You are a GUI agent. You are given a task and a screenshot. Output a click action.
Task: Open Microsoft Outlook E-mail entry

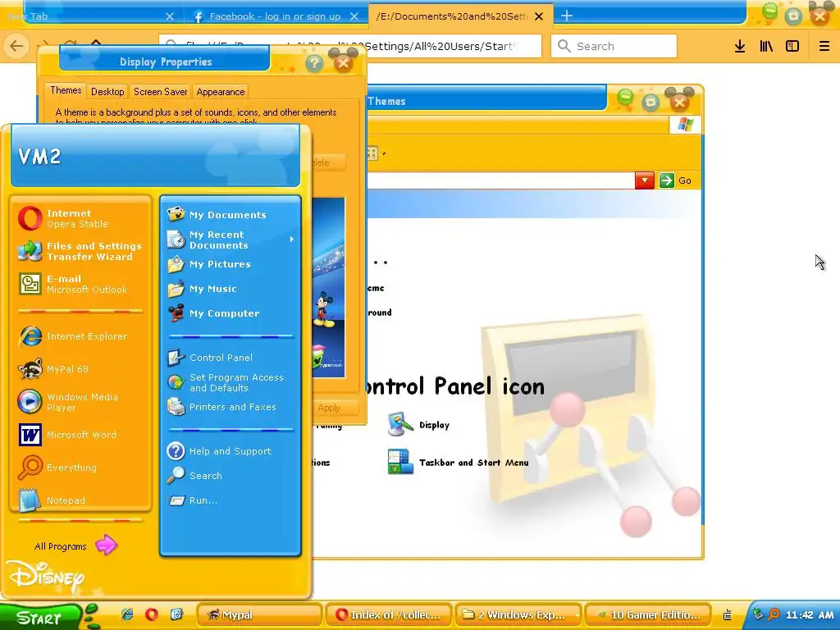(80, 284)
